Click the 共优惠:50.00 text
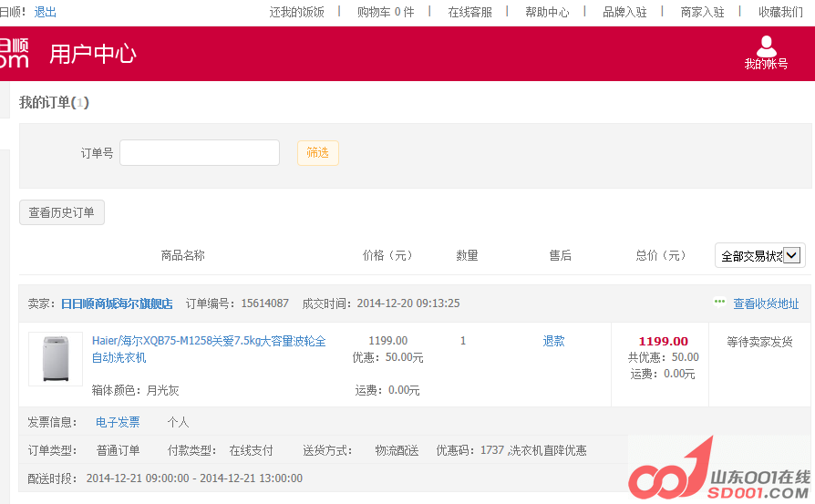815x504 pixels. tap(664, 357)
